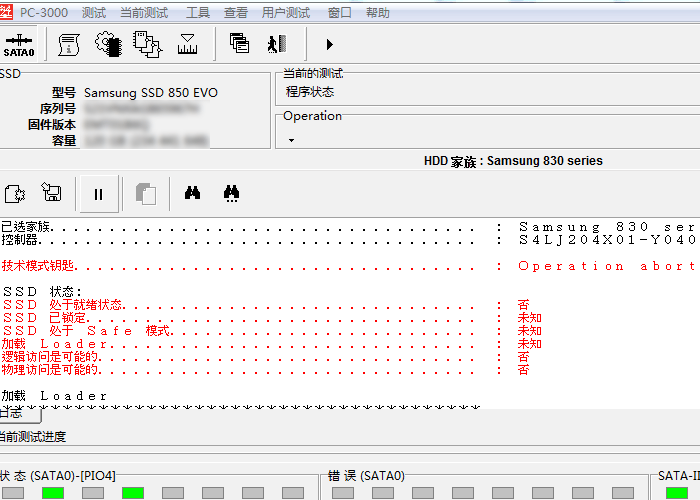Open the 工具 menu
This screenshot has width=700, height=500.
click(x=198, y=12)
